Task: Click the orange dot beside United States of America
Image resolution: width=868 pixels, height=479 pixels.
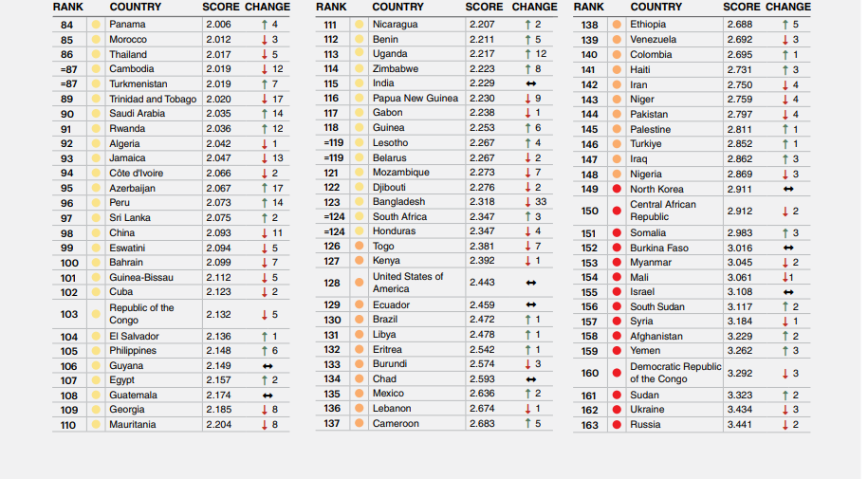Action: point(359,283)
